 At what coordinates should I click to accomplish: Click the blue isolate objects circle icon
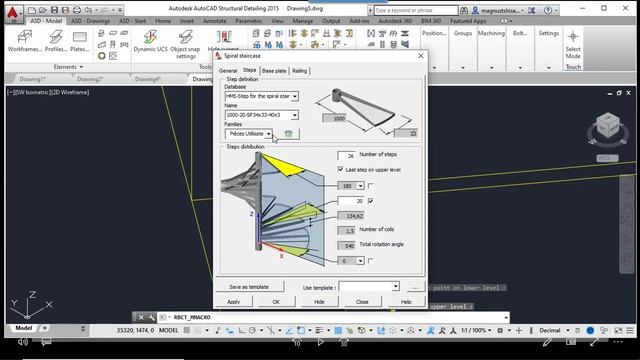(590, 330)
